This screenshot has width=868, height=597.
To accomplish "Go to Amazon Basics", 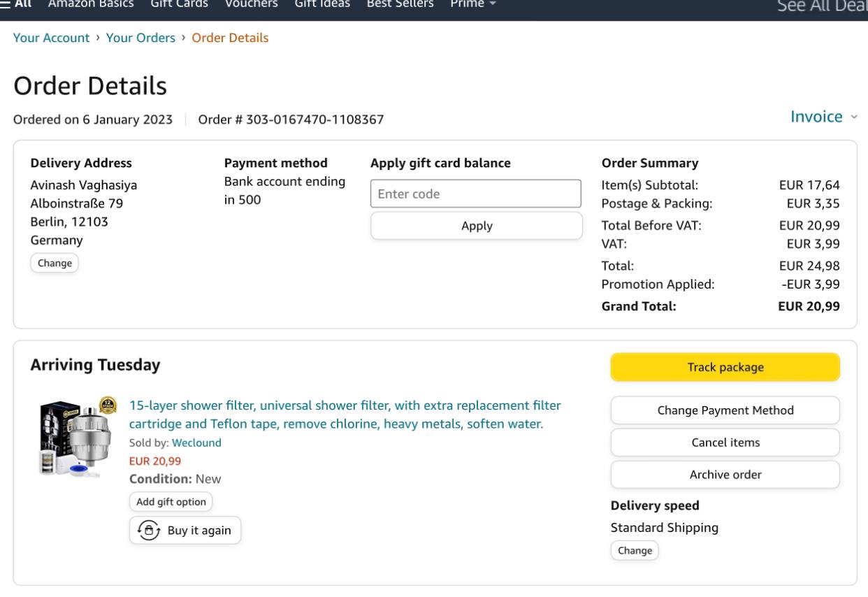I will [91, 4].
